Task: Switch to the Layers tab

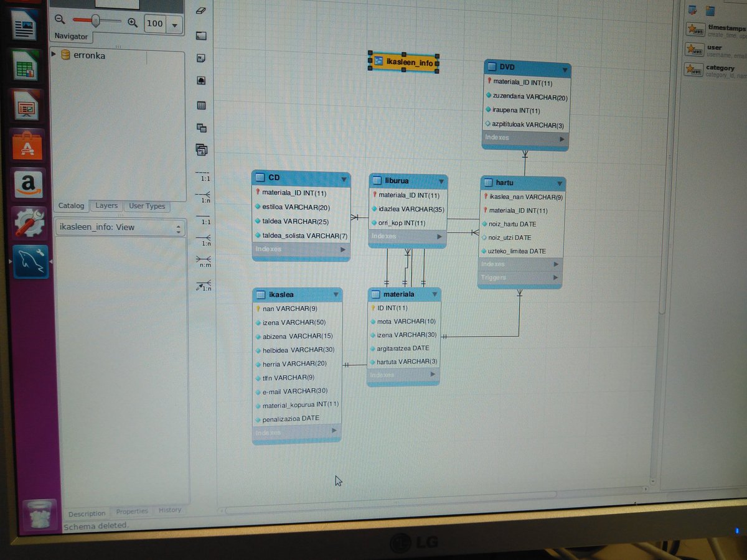Action: click(x=106, y=206)
